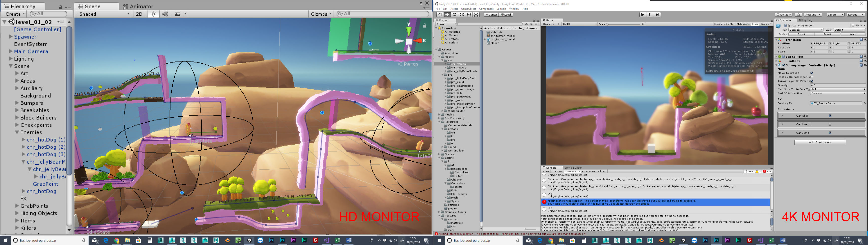Image resolution: width=868 pixels, height=245 pixels.
Task: Open Windows Start button on 4K monitor taskbar
Action: [x=439, y=241]
